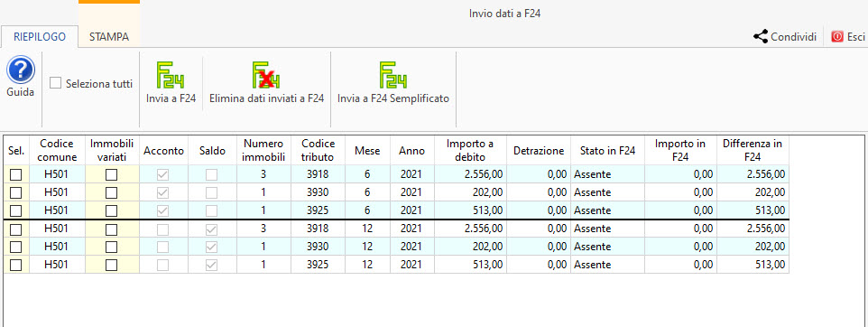Click the Numero immobili column header
Screen dimensions: 868x327
[x=264, y=150]
